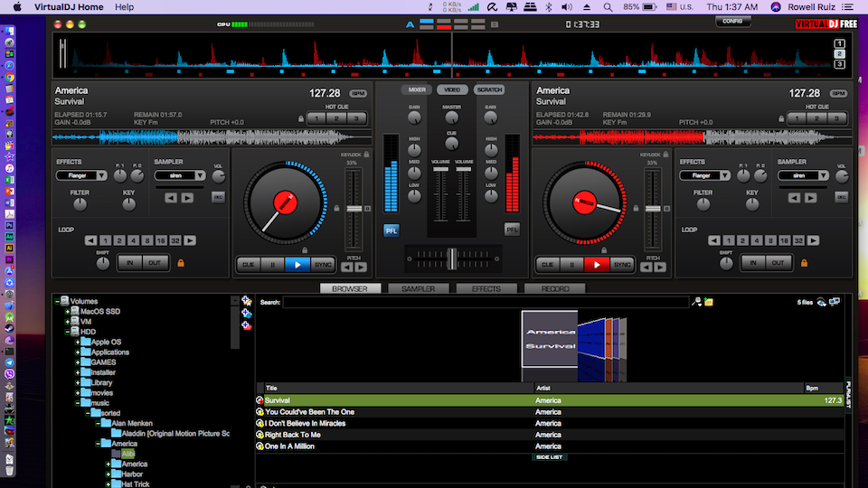Double loop length on right deck
Viewport: 868px width, 488px height.
click(813, 240)
